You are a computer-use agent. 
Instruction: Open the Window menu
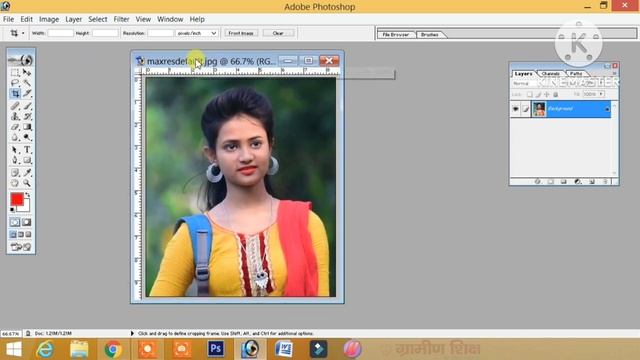pyautogui.click(x=170, y=19)
